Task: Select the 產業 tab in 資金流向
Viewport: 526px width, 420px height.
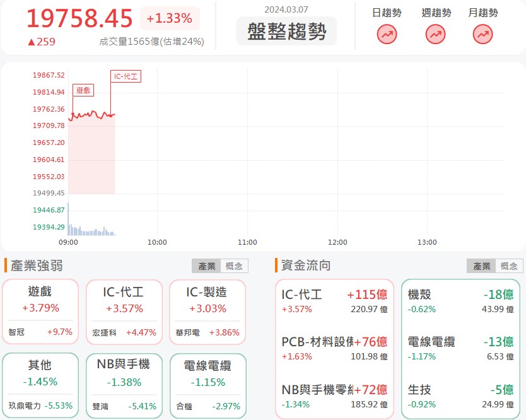Action: pyautogui.click(x=481, y=266)
